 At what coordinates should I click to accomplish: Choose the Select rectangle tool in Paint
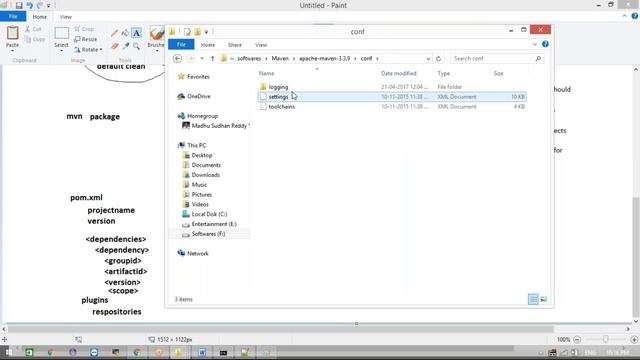pos(61,33)
